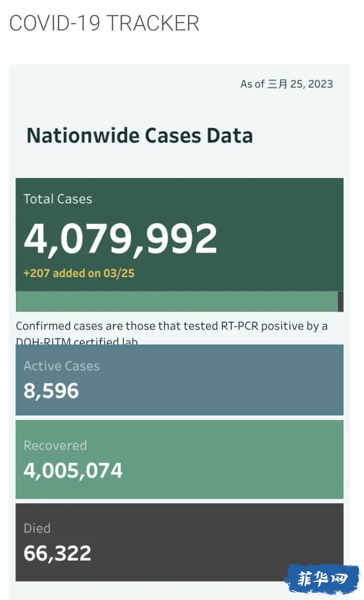Click the +207 added on 03/25 note
364x600 pixels.
(79, 273)
